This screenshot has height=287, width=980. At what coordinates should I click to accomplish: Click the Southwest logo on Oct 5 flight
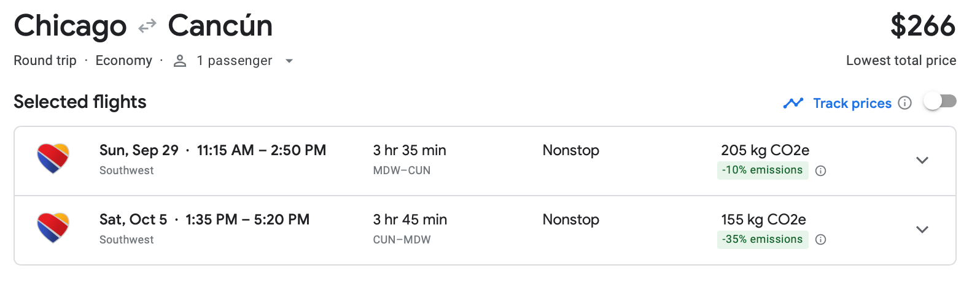point(53,228)
